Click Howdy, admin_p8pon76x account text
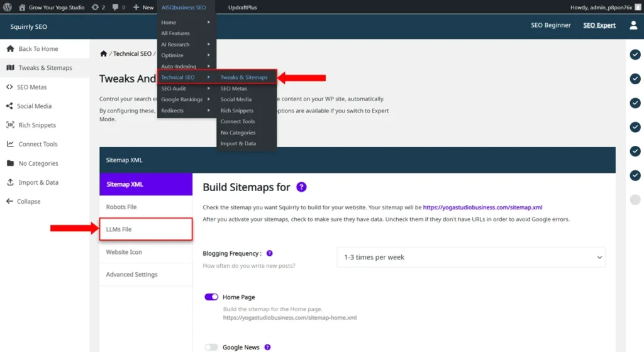 pos(601,7)
